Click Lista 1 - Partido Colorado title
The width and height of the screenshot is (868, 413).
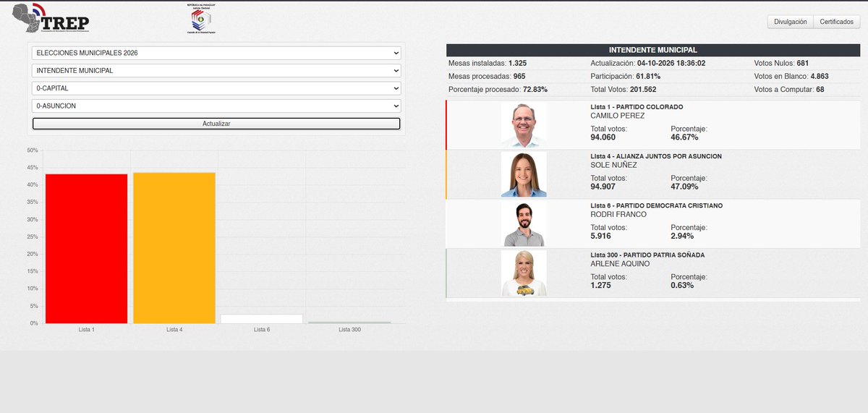coord(637,107)
